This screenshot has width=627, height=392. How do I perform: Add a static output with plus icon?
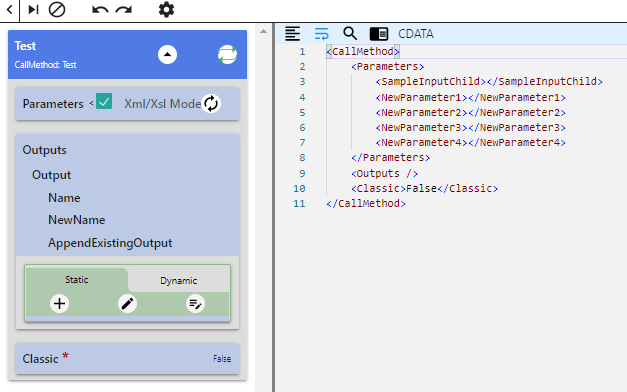(59, 304)
